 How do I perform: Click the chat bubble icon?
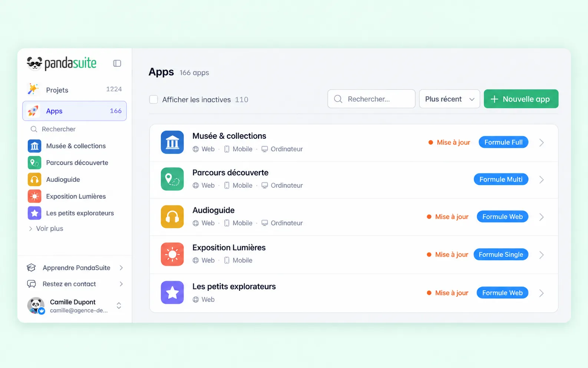pyautogui.click(x=32, y=284)
